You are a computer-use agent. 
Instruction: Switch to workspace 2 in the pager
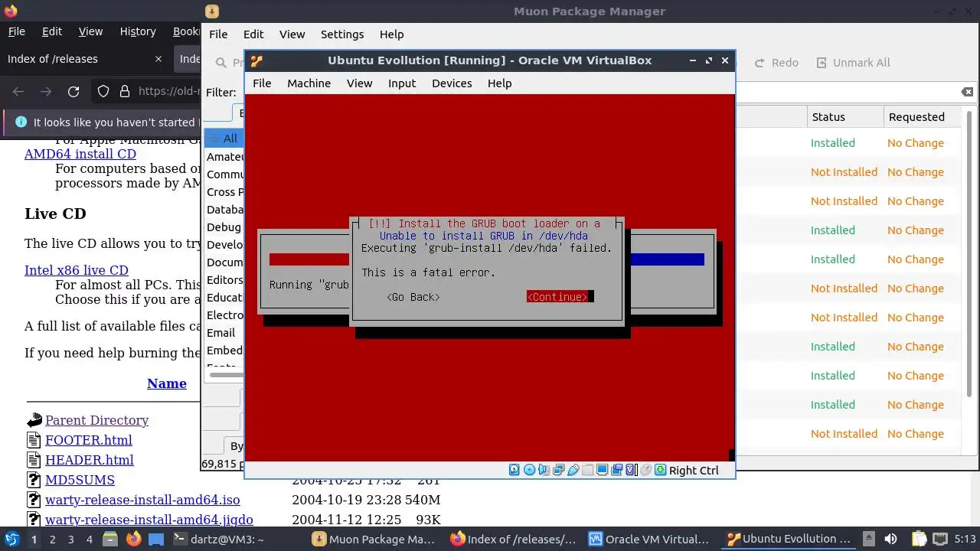[x=52, y=539]
